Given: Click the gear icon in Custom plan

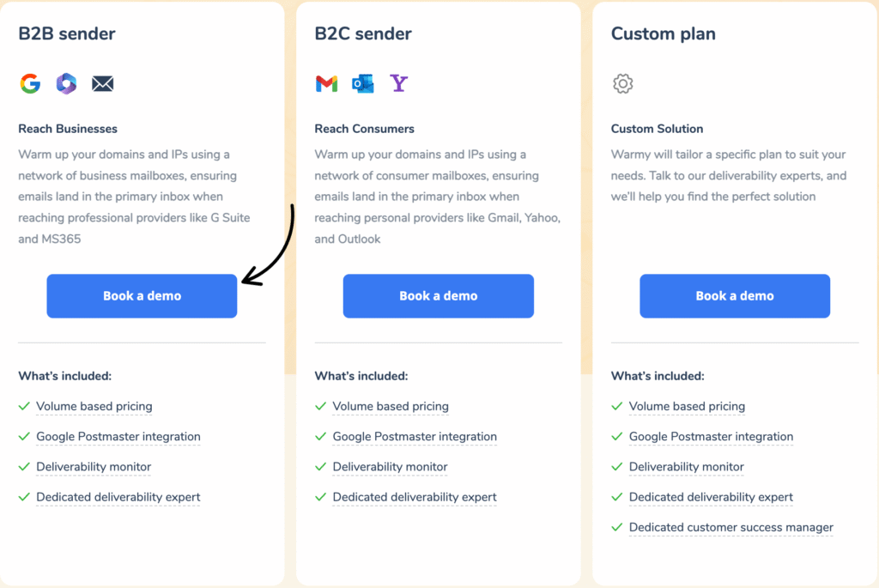Looking at the screenshot, I should [623, 83].
